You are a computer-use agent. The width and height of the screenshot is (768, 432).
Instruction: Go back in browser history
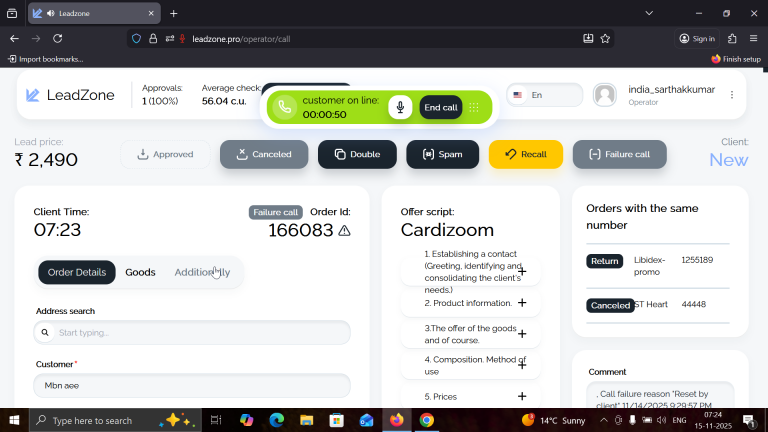pyautogui.click(x=14, y=39)
